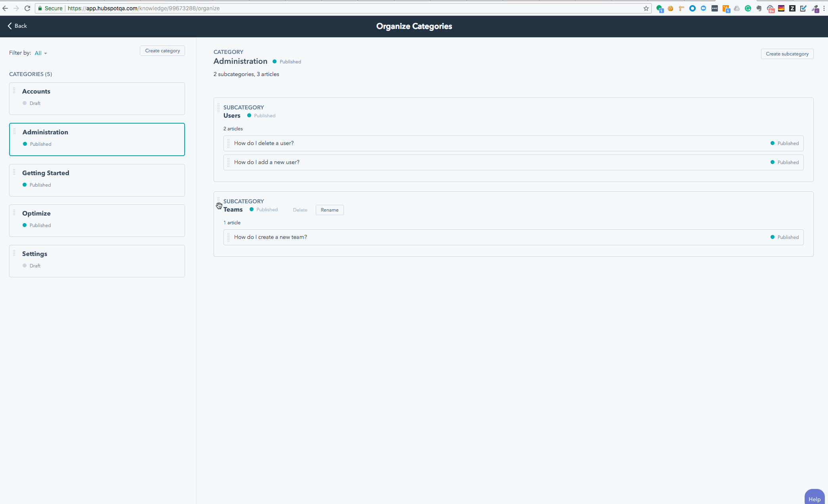
Task: Click the Zoom camera extension icon
Action: 704,8
